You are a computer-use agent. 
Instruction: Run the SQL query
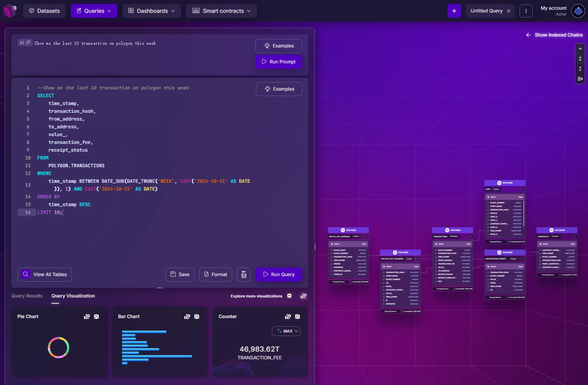click(x=278, y=275)
